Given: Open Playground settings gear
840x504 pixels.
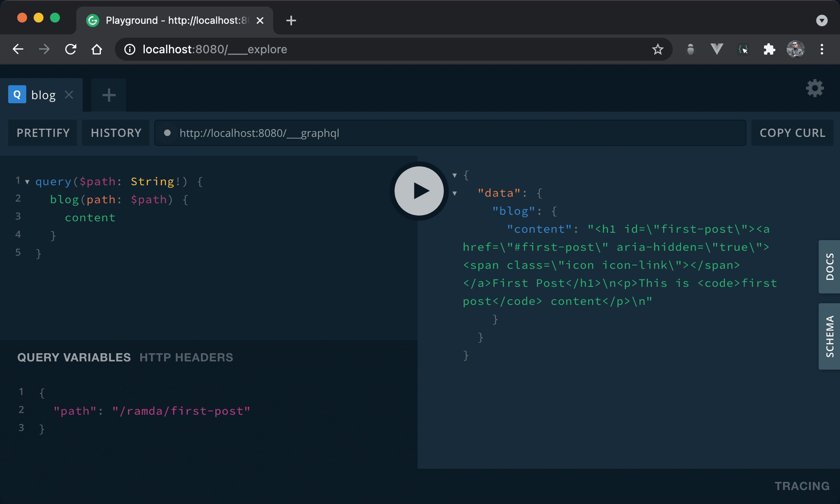Looking at the screenshot, I should coord(815,88).
